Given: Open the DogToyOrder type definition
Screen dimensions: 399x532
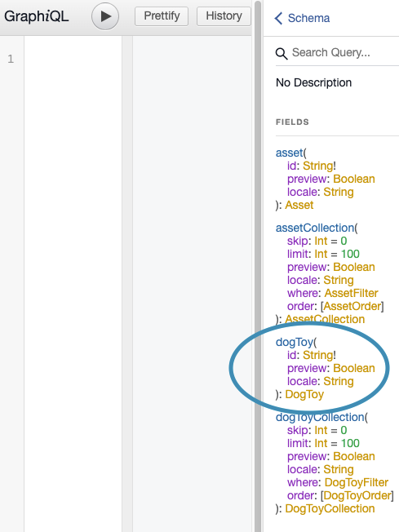Looking at the screenshot, I should click(357, 495).
